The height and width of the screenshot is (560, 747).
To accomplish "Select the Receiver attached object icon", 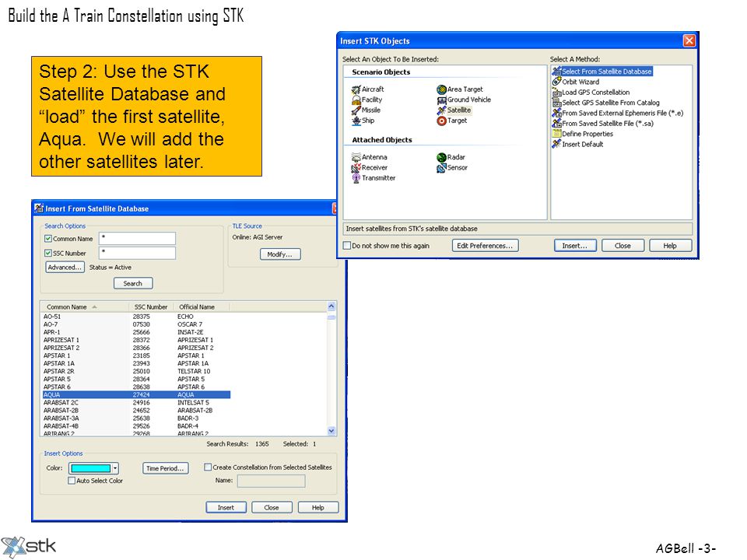I will click(356, 168).
